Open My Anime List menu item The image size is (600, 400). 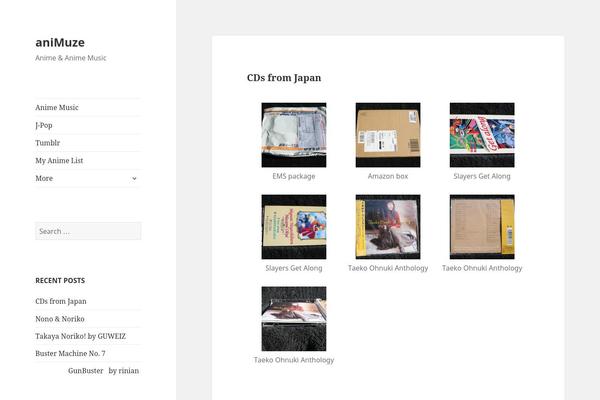coord(59,160)
